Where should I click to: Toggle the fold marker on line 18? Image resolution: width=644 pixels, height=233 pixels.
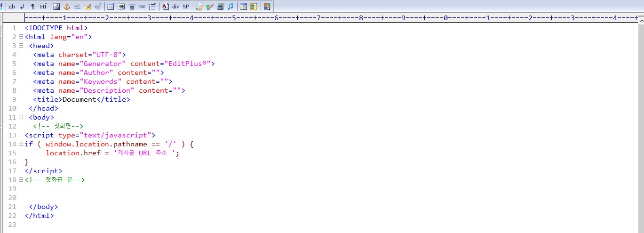pyautogui.click(x=21, y=180)
